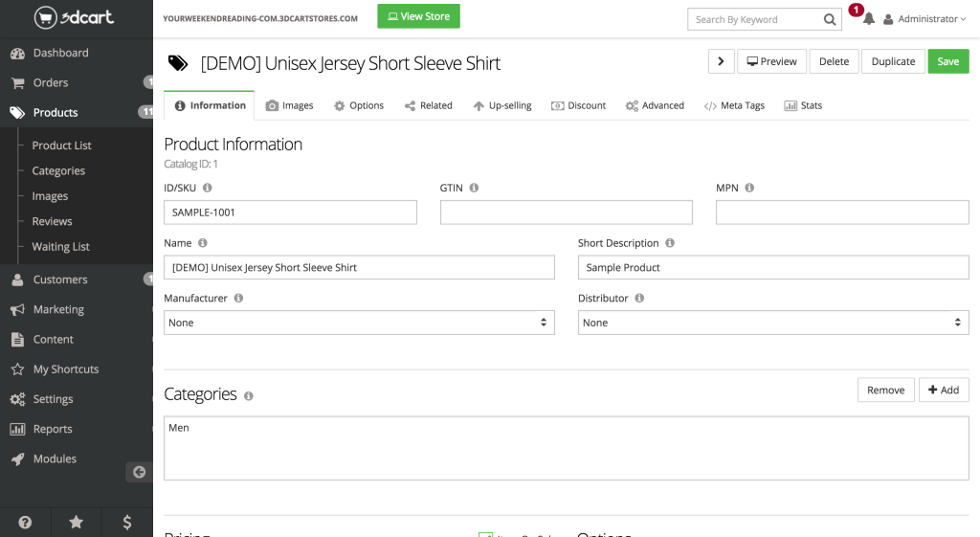
Task: Click info icon next to ID/SKU
Action: click(x=208, y=189)
